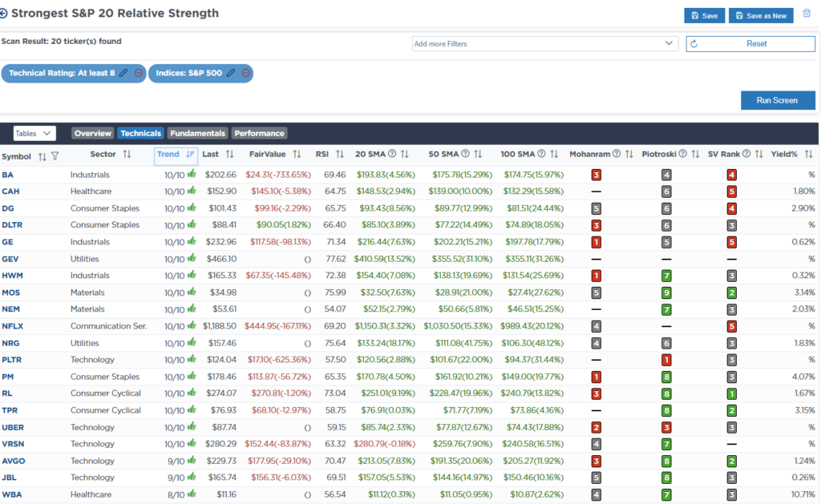This screenshot has height=504, width=821.
Task: Click the Run Screen button
Action: (776, 100)
